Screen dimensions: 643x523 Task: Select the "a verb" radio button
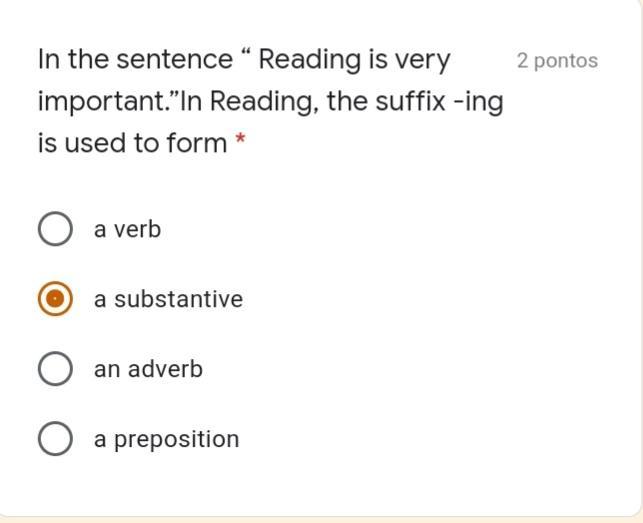tap(55, 229)
